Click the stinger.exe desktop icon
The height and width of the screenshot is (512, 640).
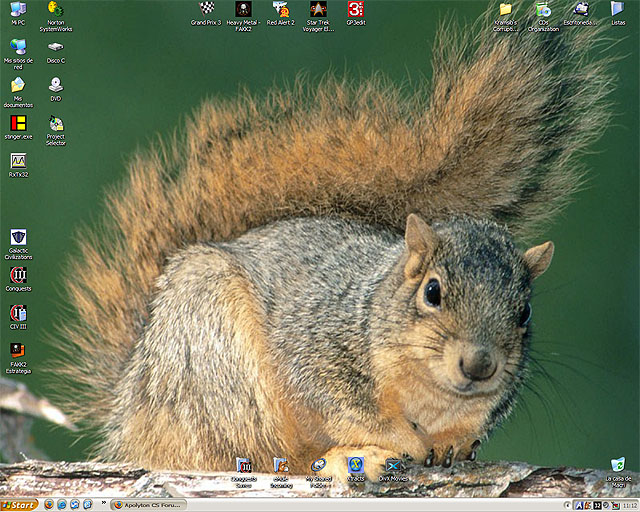[18, 123]
